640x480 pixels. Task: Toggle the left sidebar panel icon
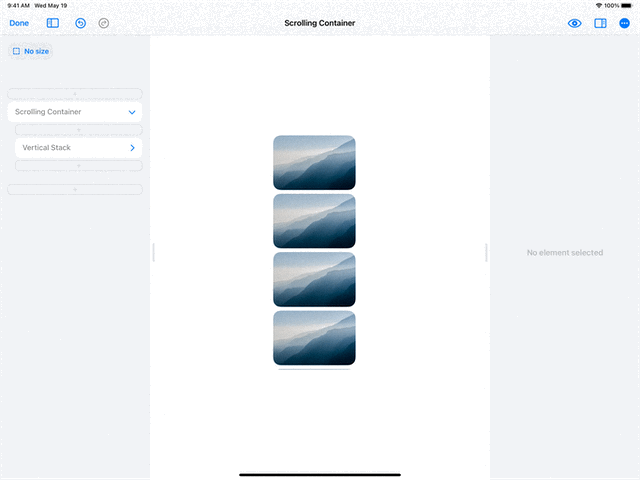53,23
